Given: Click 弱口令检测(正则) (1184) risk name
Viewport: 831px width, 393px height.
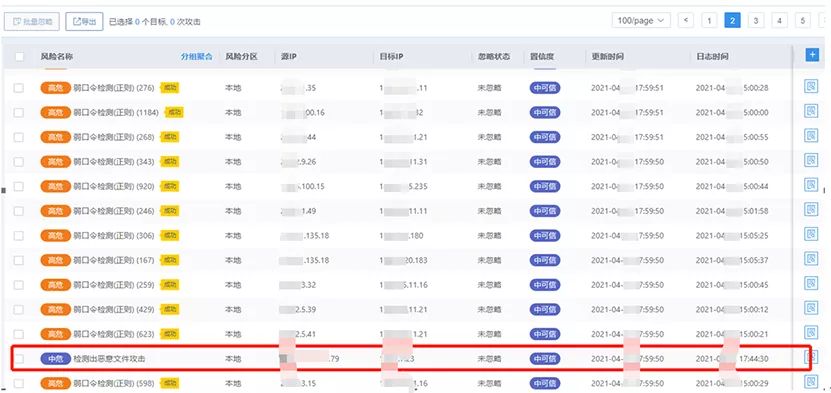Looking at the screenshot, I should coord(116,112).
